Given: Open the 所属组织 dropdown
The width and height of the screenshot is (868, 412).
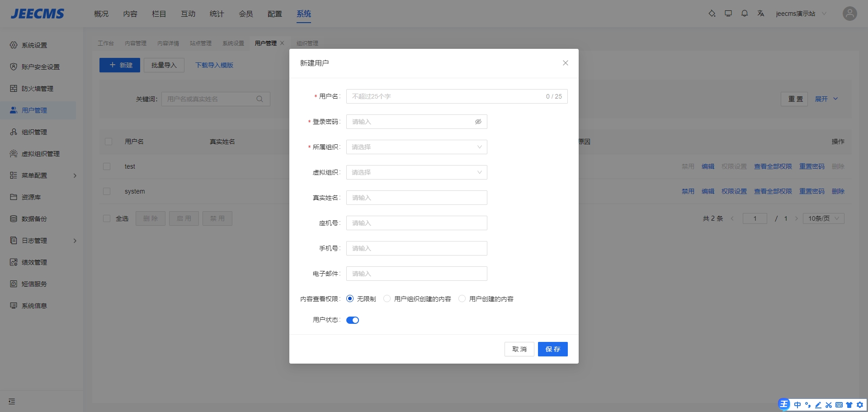Looking at the screenshot, I should tap(416, 147).
